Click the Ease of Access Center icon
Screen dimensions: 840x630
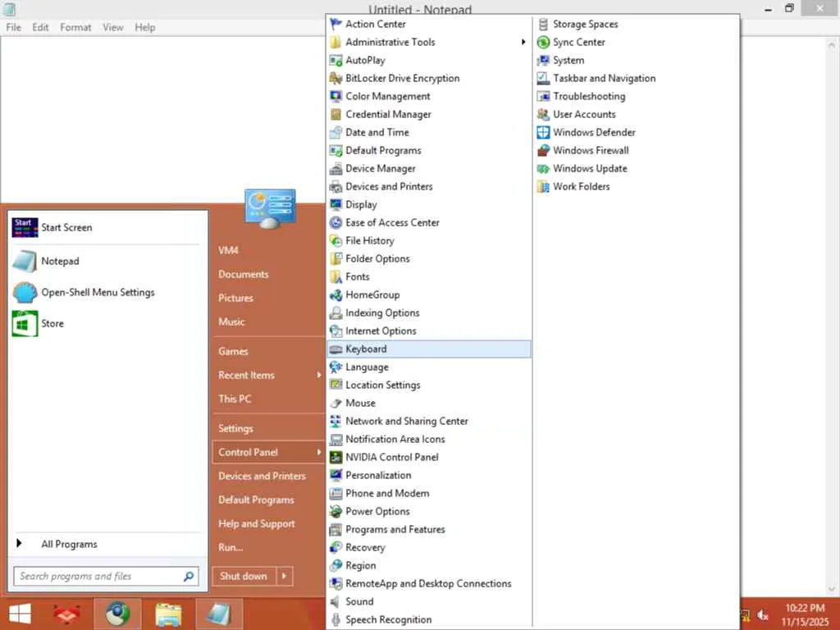coord(336,223)
